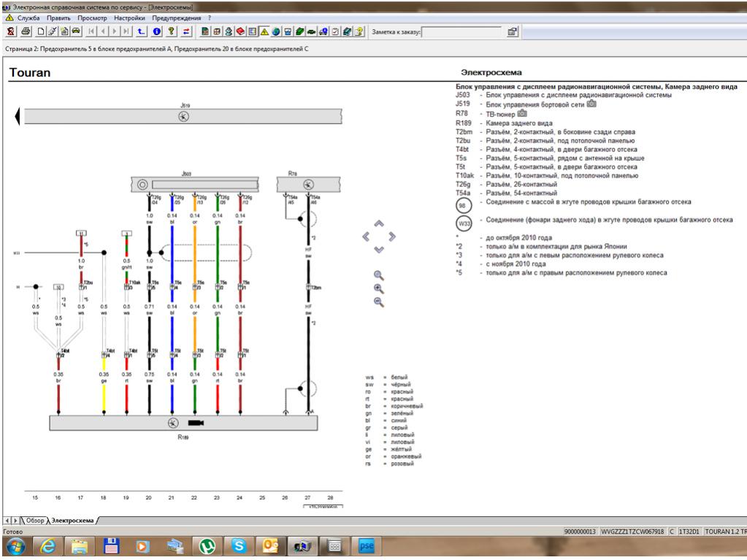Screen dimensions: 747x560
Task: Pan the diagram down with arrow
Action: click(x=379, y=250)
